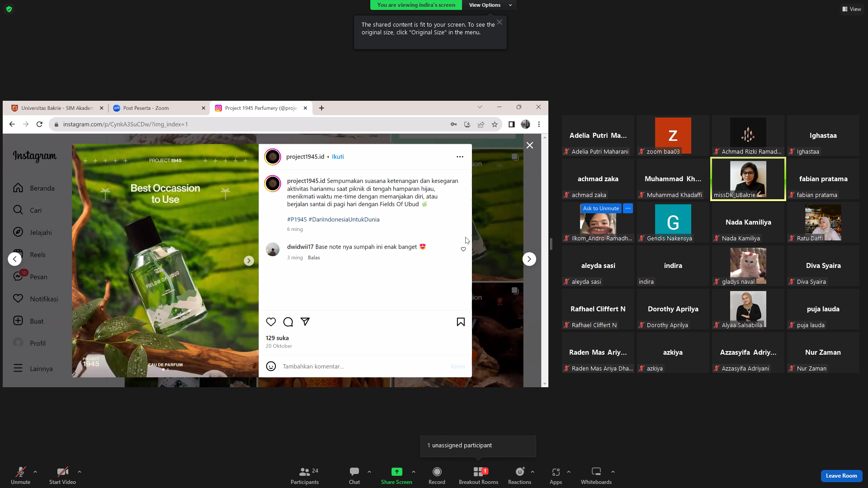
Task: Open Pesan messages
Action: pyautogui.click(x=30, y=277)
